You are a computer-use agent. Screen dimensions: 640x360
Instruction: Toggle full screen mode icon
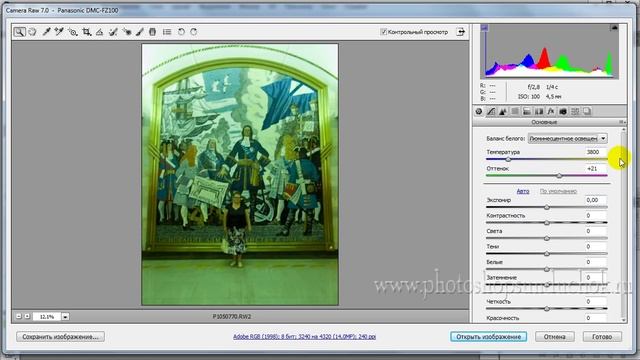461,32
